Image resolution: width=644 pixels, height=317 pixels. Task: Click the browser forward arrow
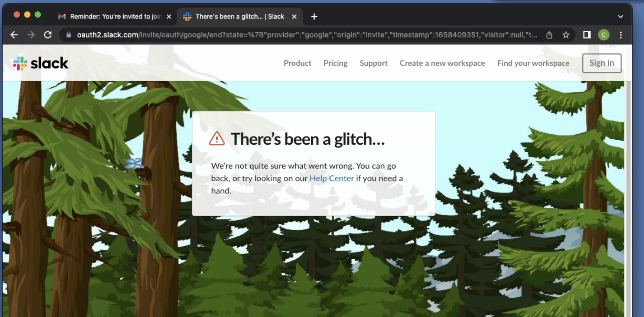[31, 35]
